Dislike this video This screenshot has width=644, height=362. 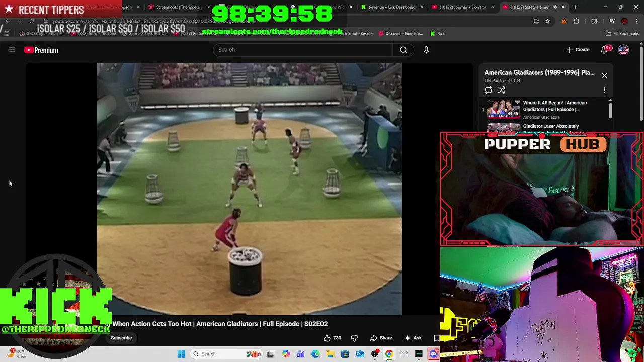click(x=354, y=338)
